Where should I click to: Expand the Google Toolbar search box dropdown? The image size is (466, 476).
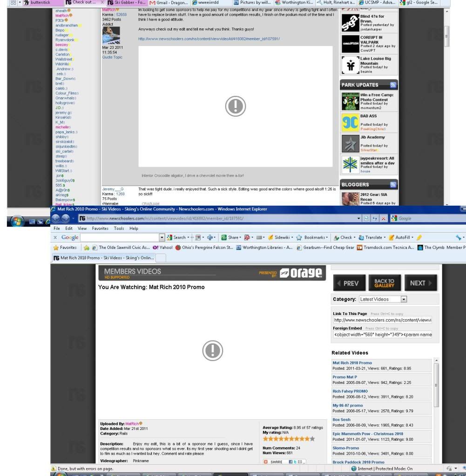click(x=162, y=237)
